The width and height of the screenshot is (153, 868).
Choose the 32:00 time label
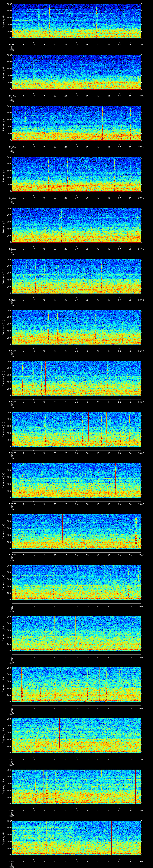141,810
